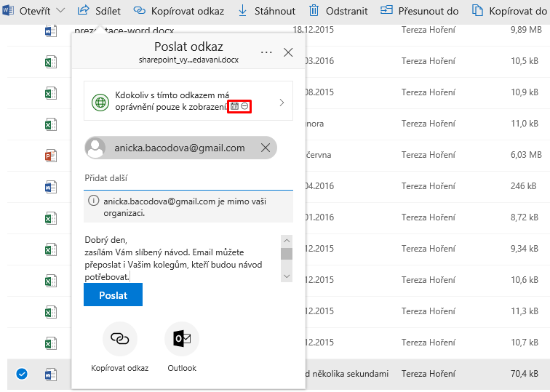Click the Přidat další input field
Viewport: 550px width, 392px height.
[x=188, y=178]
